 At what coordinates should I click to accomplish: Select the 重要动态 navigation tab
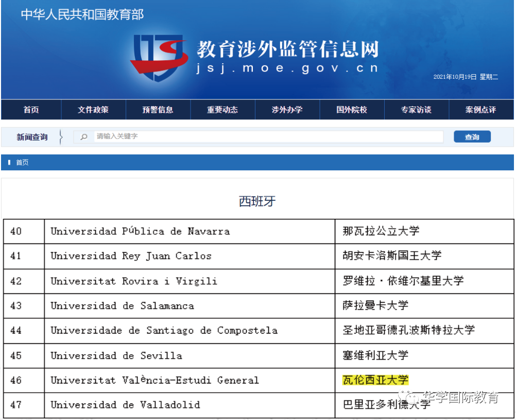(x=222, y=110)
